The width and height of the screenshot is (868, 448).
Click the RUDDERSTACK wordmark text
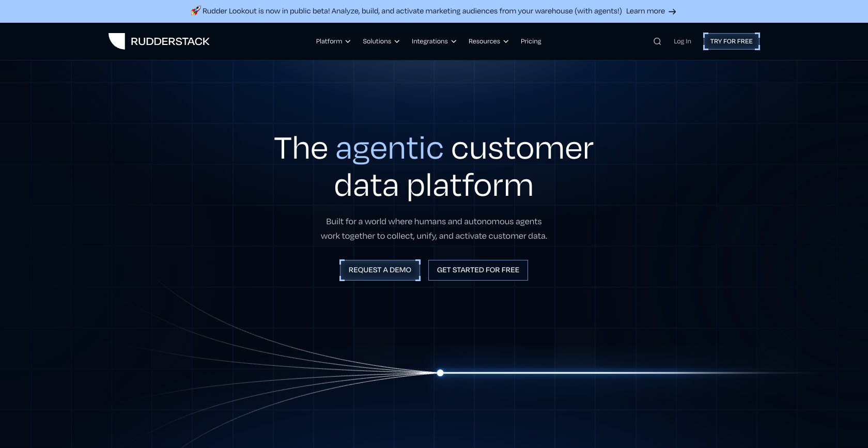(x=170, y=41)
